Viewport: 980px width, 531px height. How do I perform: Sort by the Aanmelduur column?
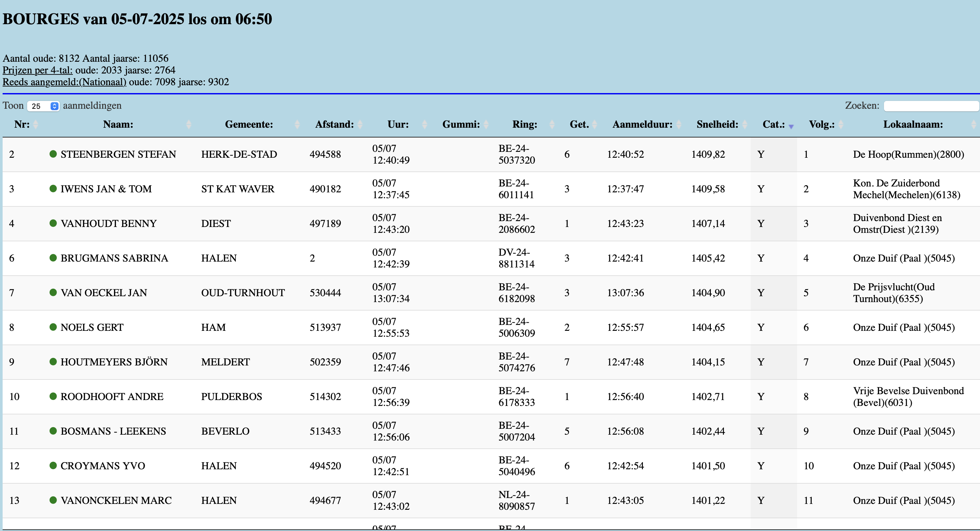click(x=642, y=124)
